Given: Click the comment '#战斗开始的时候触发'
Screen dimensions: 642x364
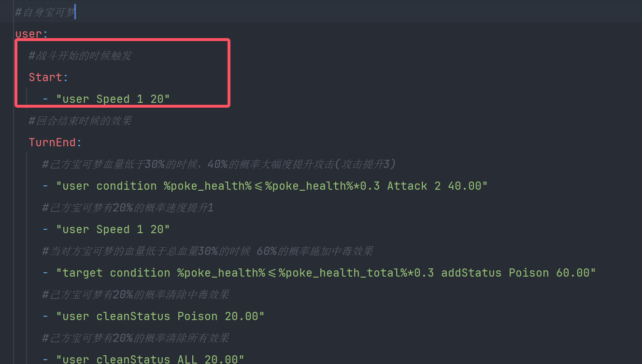Looking at the screenshot, I should [x=80, y=56].
